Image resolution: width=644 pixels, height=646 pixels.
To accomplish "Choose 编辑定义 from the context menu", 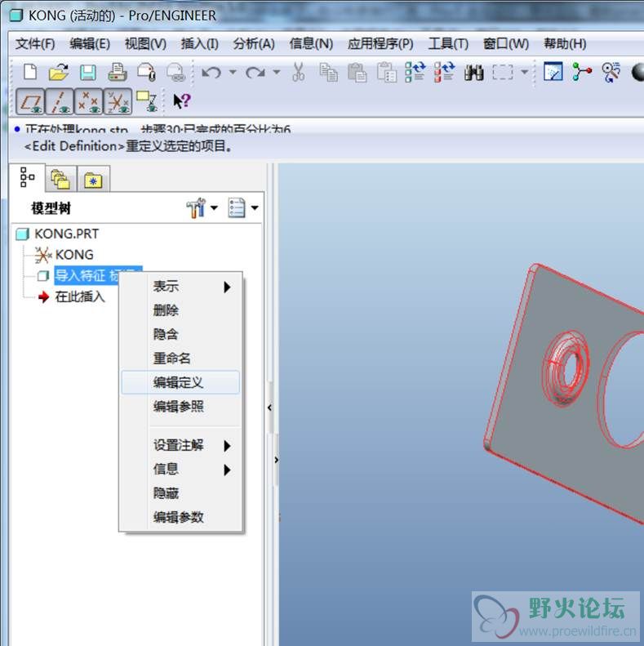I will point(180,383).
